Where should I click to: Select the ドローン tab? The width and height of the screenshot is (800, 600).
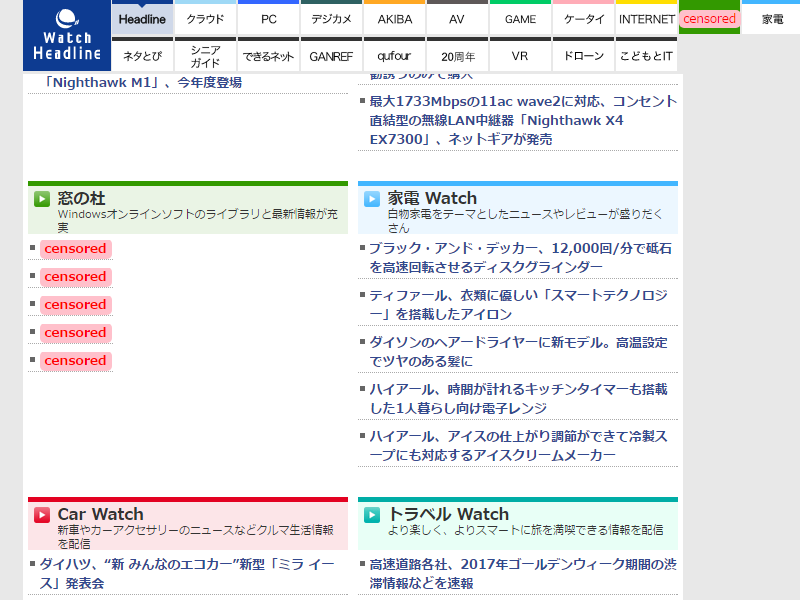click(583, 56)
